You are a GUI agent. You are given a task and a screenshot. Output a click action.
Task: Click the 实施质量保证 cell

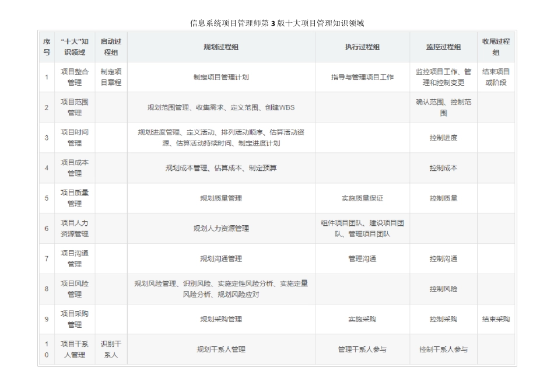(x=363, y=198)
